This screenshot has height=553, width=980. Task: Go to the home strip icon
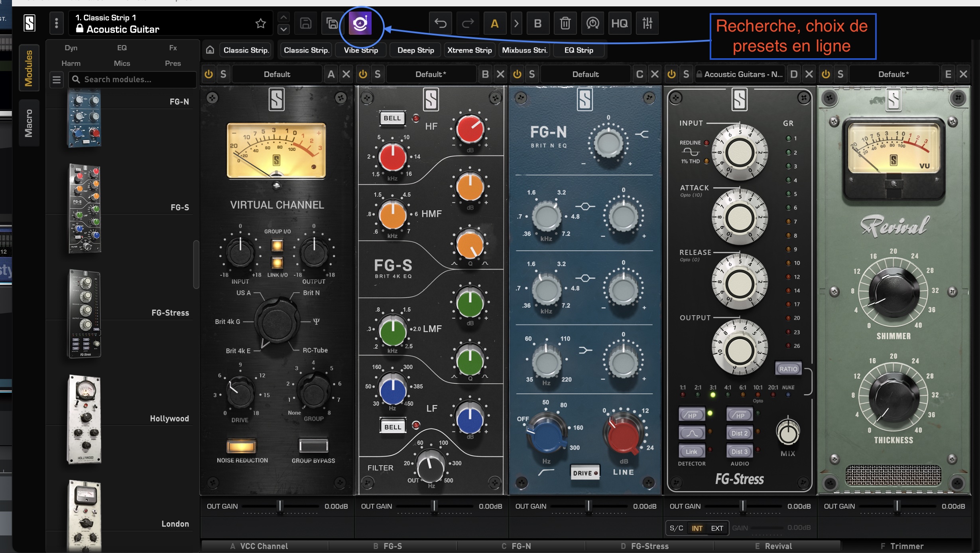point(210,50)
